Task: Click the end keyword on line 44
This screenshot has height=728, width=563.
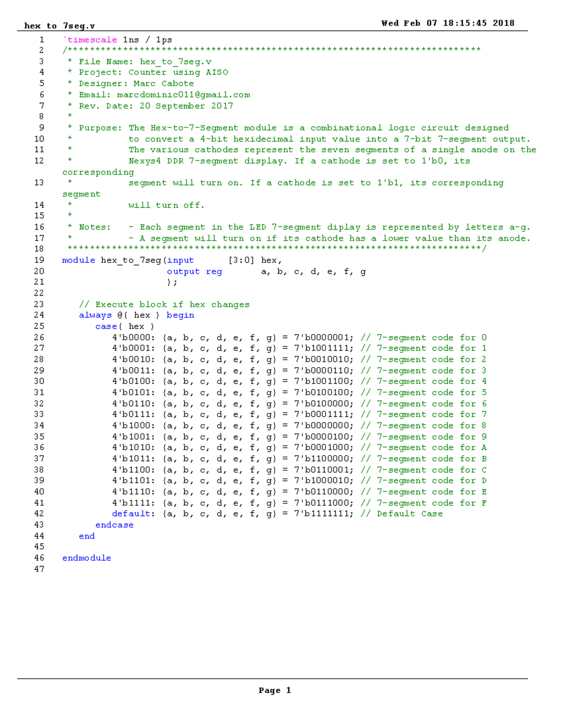Action: coord(87,536)
